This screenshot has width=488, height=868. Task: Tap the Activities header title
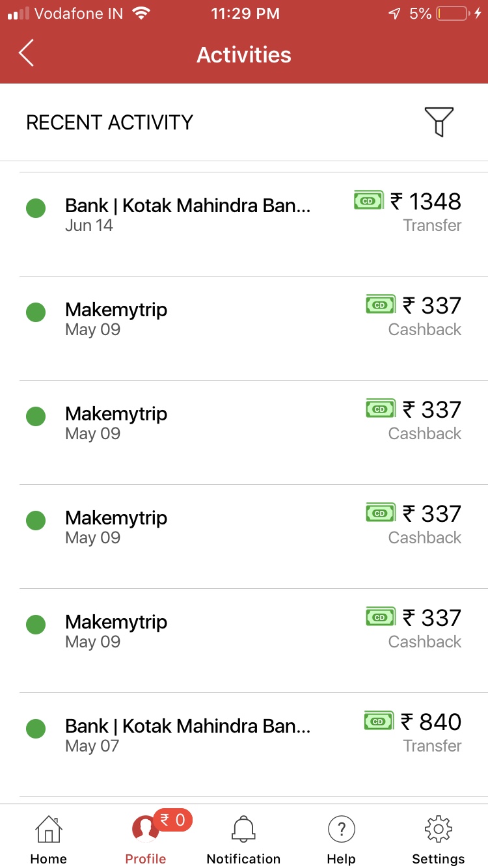pyautogui.click(x=244, y=55)
